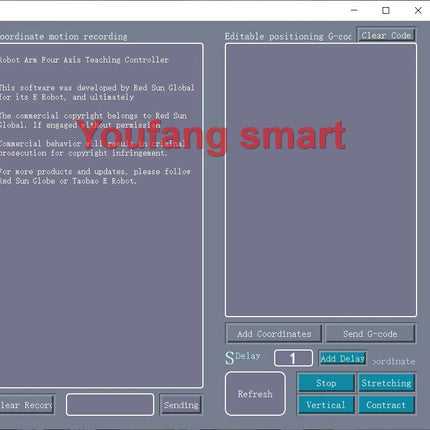Click the Contract button
The width and height of the screenshot is (430, 430).
tap(386, 405)
